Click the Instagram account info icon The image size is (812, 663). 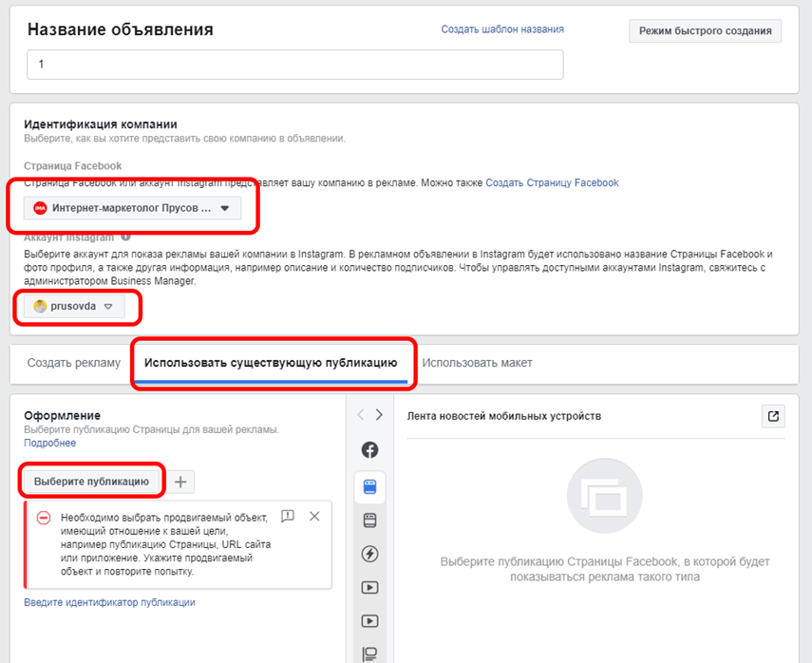tap(126, 237)
